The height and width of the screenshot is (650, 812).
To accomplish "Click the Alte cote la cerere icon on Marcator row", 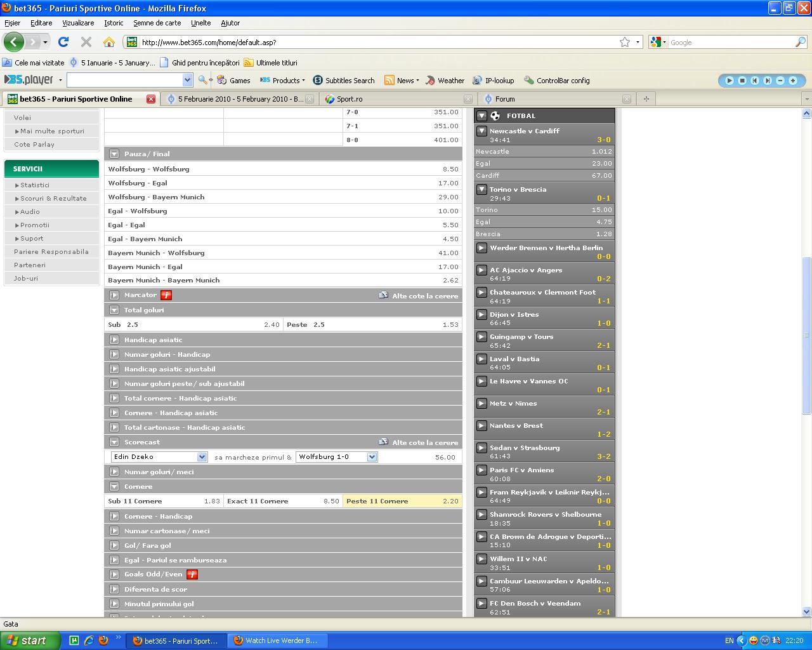I will 383,295.
